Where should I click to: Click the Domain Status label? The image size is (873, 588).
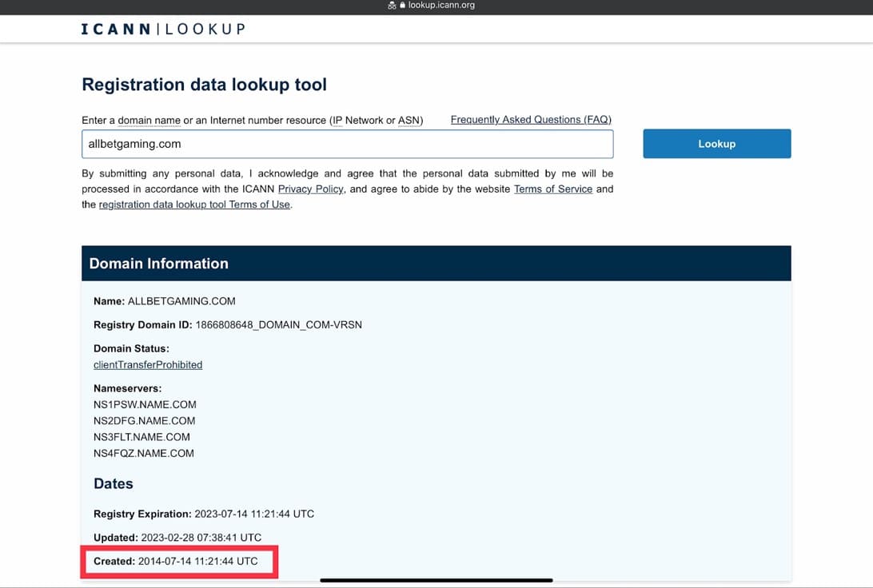(131, 349)
